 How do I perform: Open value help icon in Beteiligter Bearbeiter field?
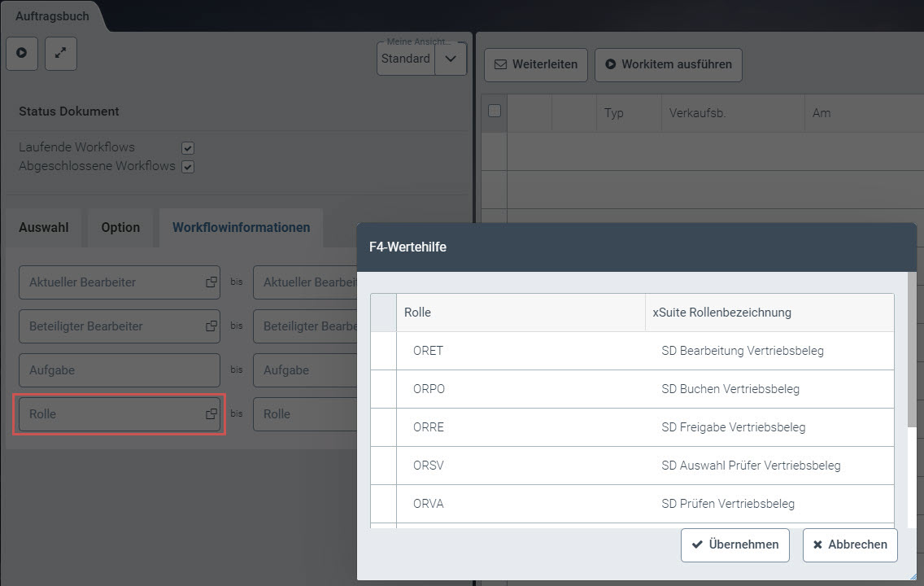click(x=211, y=326)
